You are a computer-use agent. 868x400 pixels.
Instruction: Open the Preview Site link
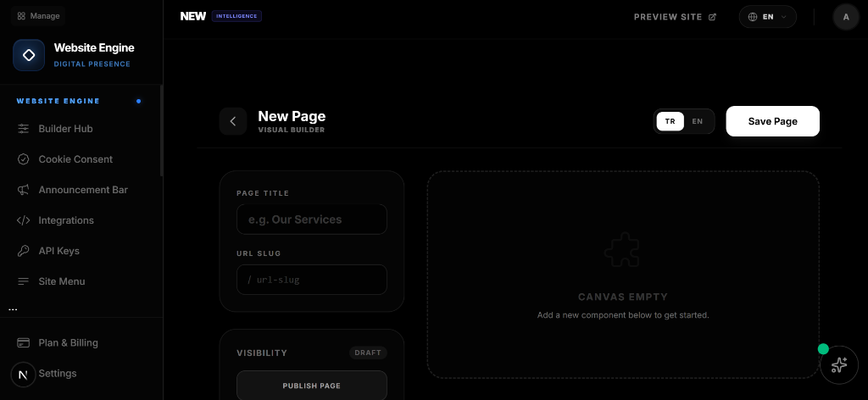tap(675, 17)
